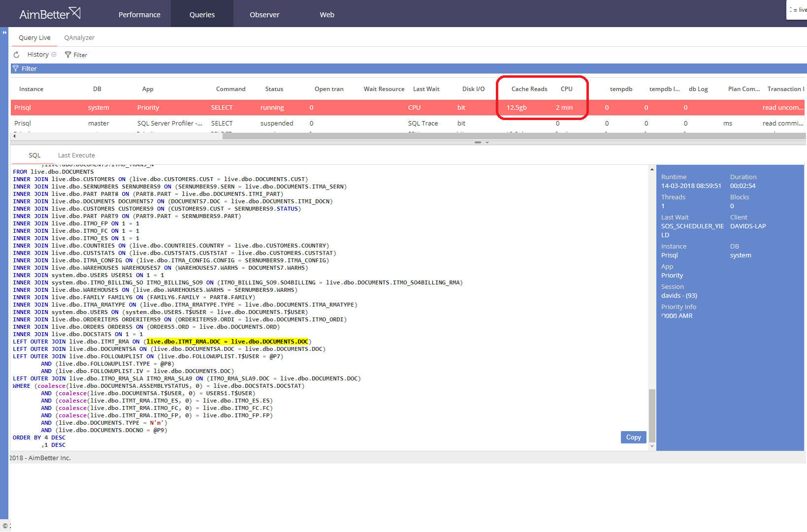Sort by CPU column header
Screen dimensions: 807x532
(x=567, y=89)
